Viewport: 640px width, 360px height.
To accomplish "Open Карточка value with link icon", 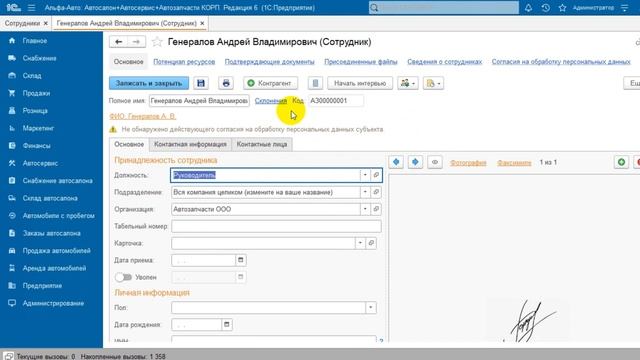I will (371, 243).
